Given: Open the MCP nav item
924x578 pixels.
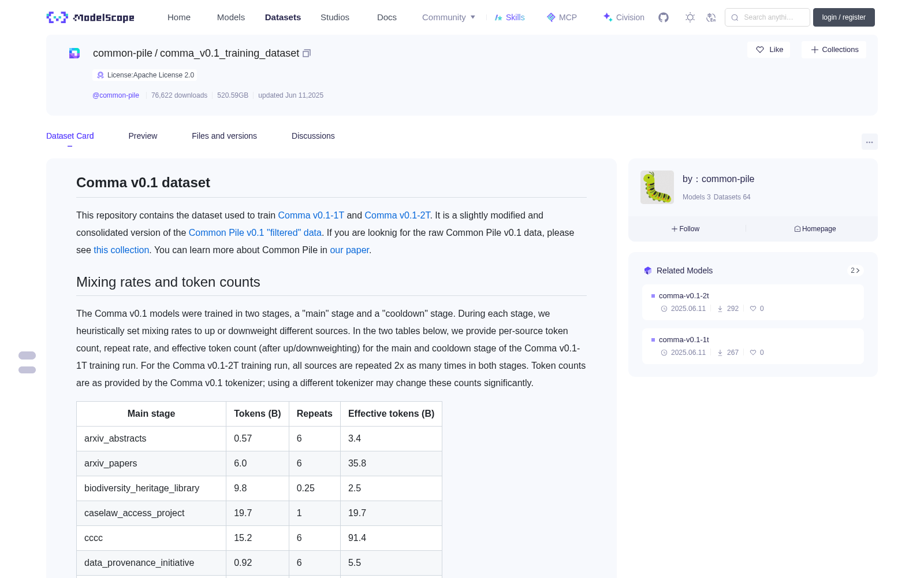Looking at the screenshot, I should click(x=562, y=17).
